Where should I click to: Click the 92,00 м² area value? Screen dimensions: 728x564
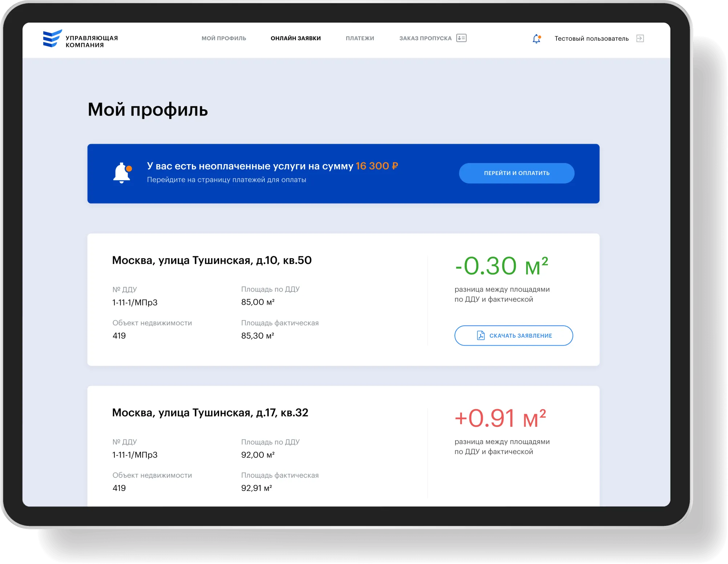coord(258,455)
